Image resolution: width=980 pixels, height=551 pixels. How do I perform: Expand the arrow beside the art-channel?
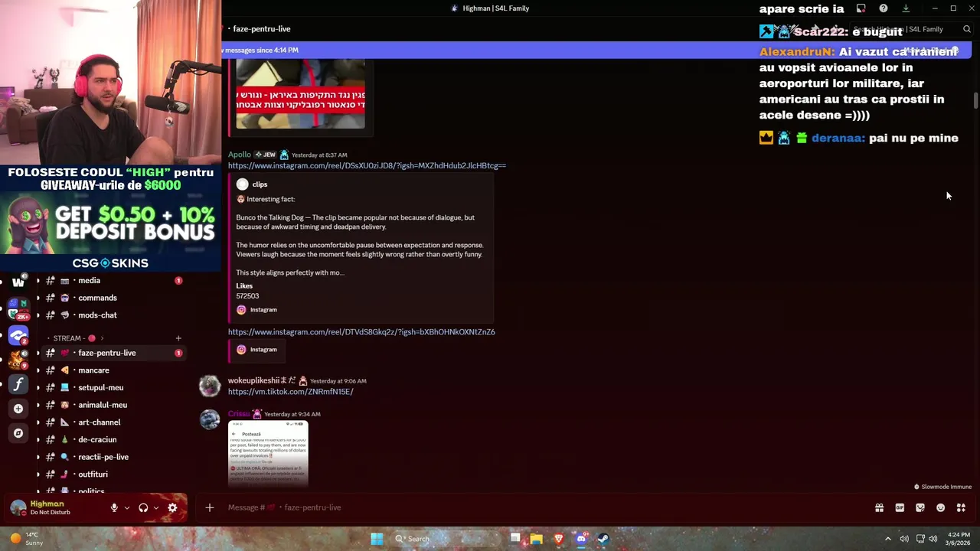coord(38,422)
